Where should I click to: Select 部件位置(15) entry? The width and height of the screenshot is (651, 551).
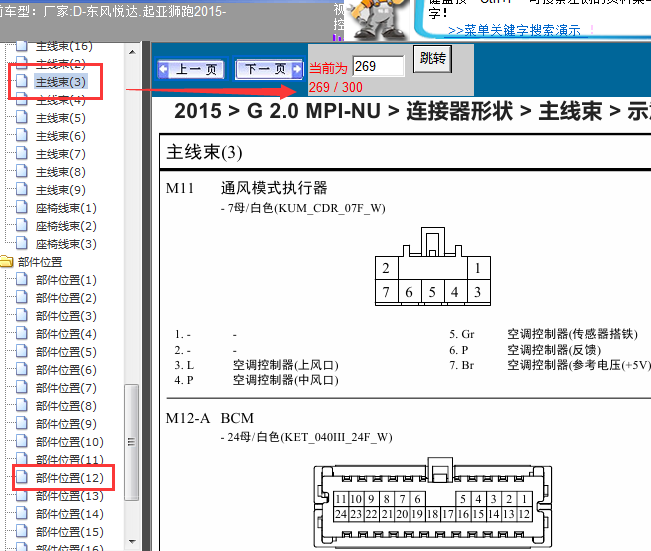[70, 532]
